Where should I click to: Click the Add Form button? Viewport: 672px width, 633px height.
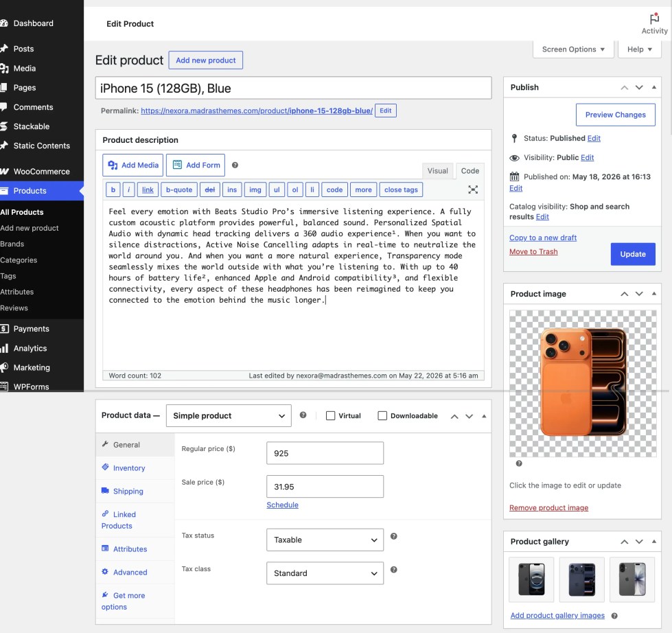tap(196, 165)
